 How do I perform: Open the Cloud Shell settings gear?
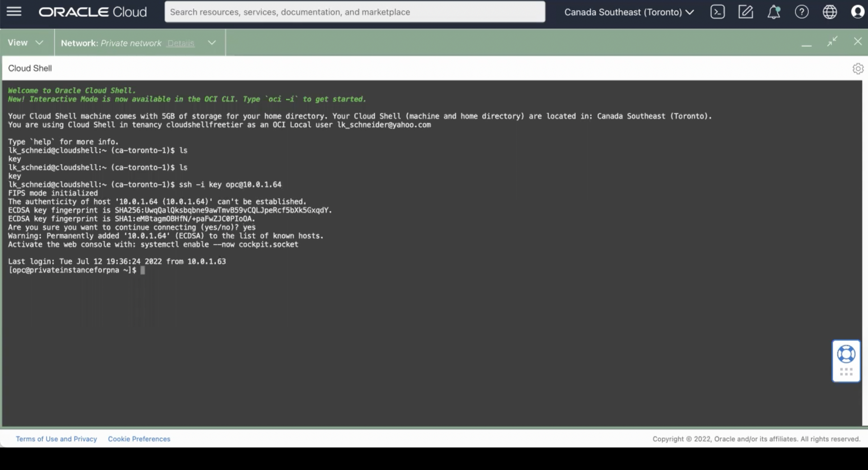tap(858, 68)
